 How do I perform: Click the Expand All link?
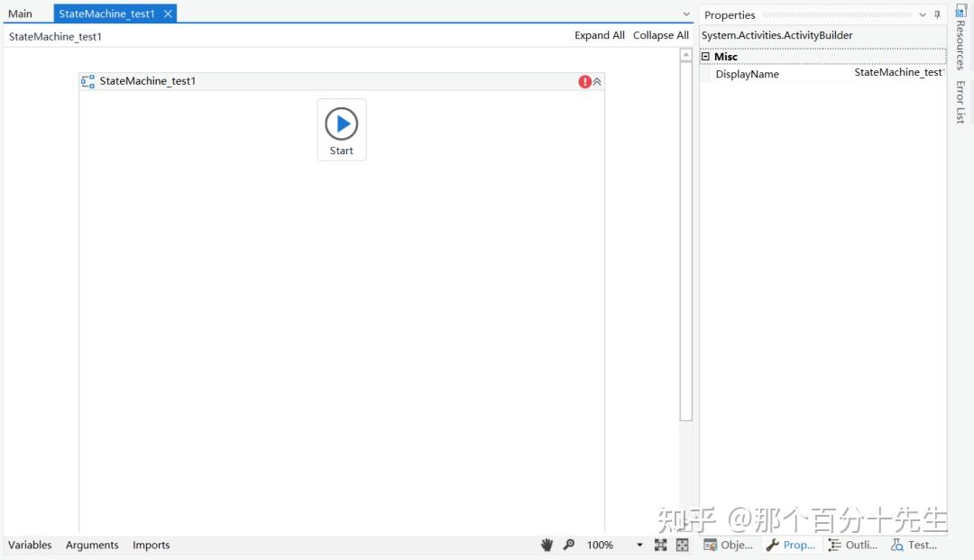point(599,35)
